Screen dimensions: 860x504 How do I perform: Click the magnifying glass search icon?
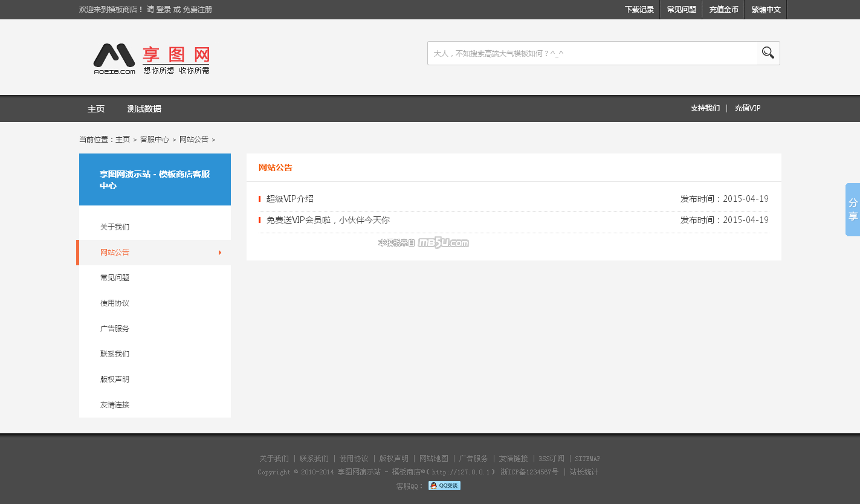tap(768, 53)
